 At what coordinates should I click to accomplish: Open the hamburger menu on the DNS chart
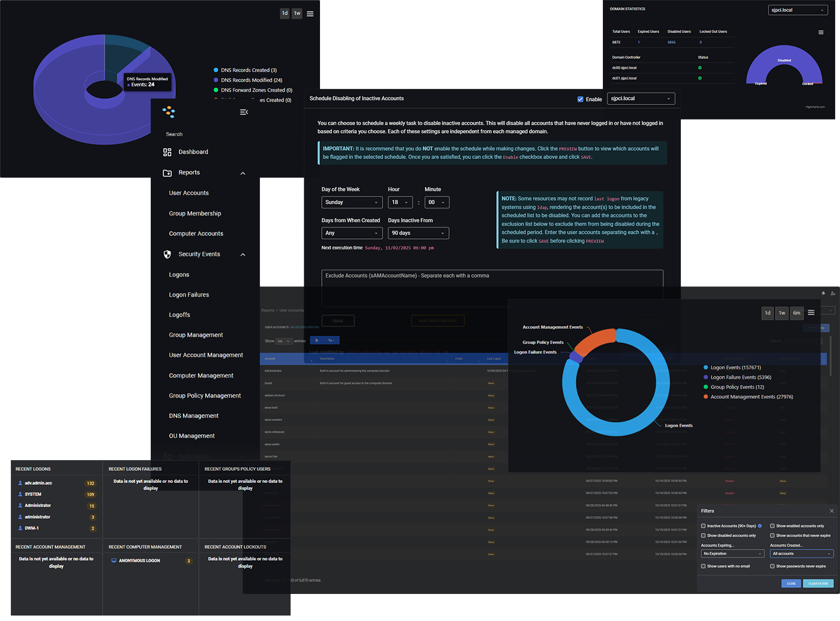[x=310, y=14]
